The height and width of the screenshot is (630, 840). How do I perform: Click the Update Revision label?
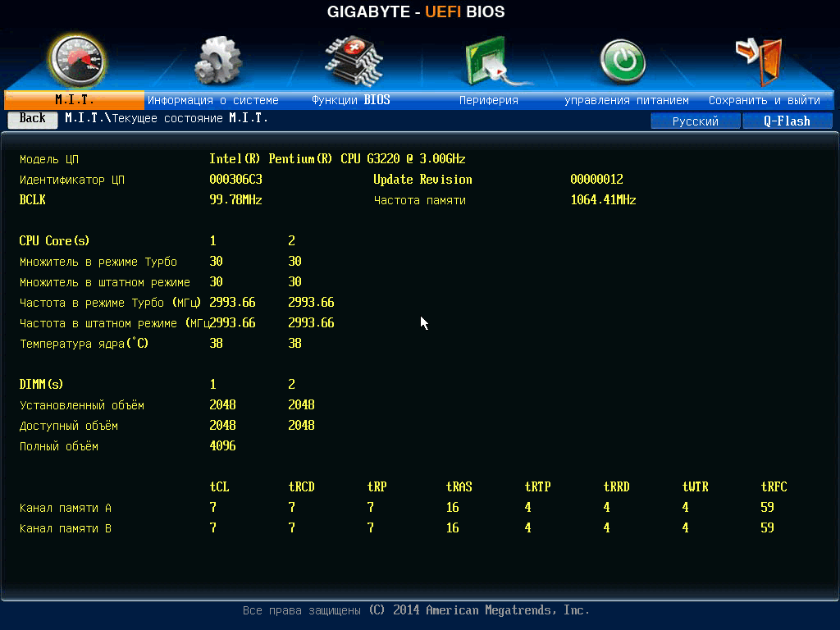(x=422, y=180)
